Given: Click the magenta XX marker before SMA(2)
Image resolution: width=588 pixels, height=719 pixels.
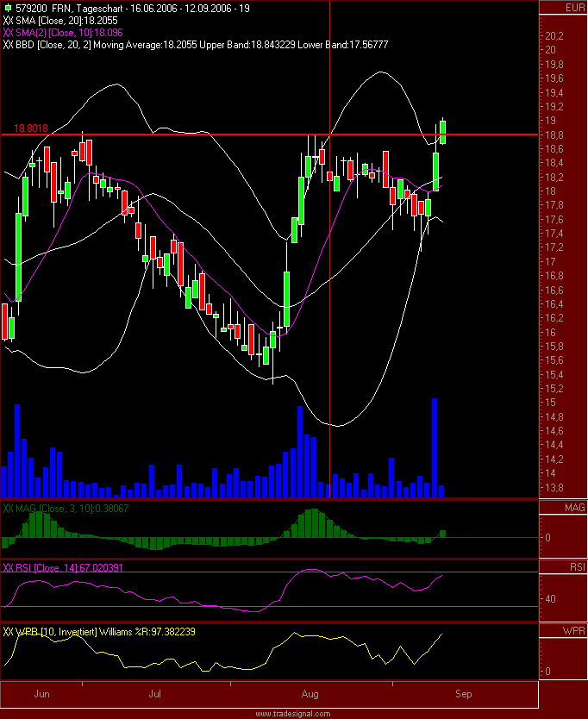Looking at the screenshot, I should [x=8, y=33].
